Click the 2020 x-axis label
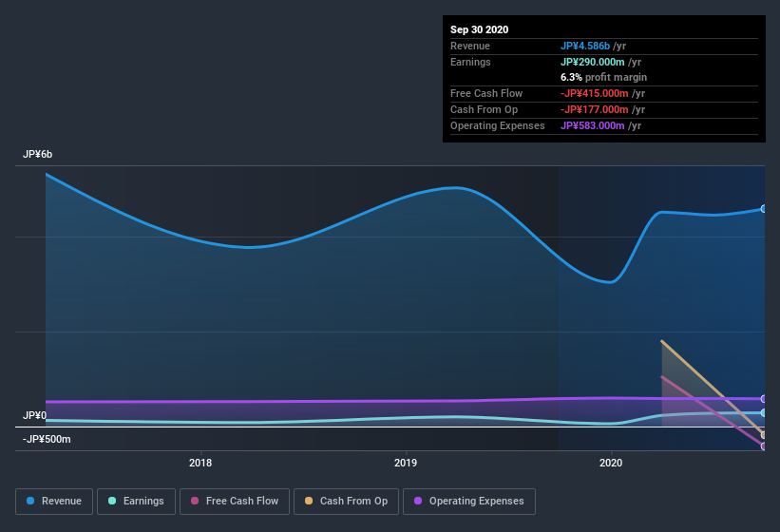Screen dimensions: 780x532 [611, 463]
